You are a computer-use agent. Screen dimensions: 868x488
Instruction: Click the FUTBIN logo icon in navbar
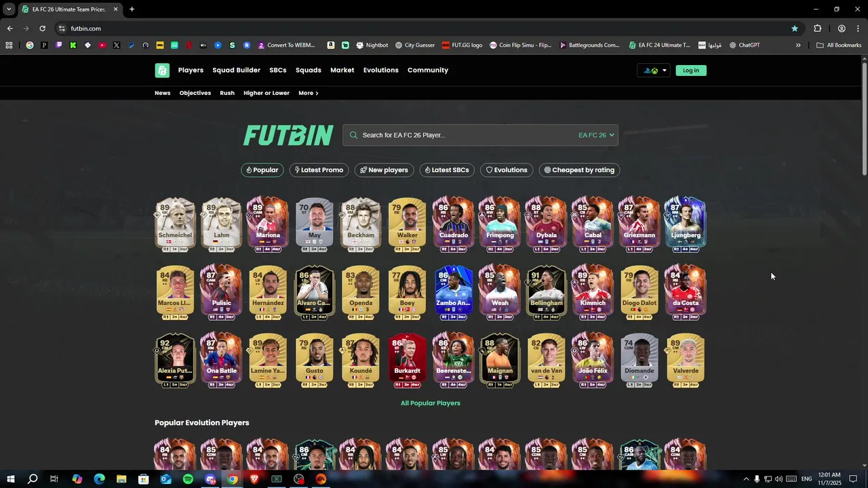(162, 70)
